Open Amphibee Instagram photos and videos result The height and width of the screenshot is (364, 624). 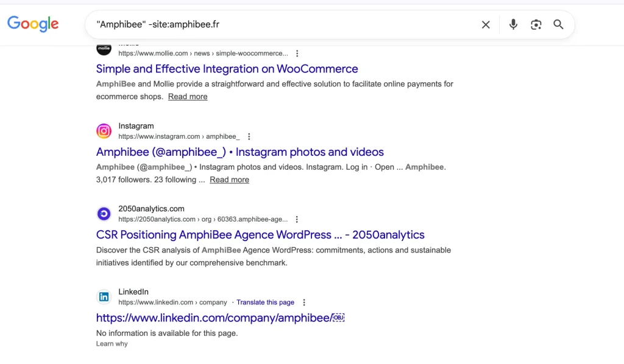click(x=239, y=152)
